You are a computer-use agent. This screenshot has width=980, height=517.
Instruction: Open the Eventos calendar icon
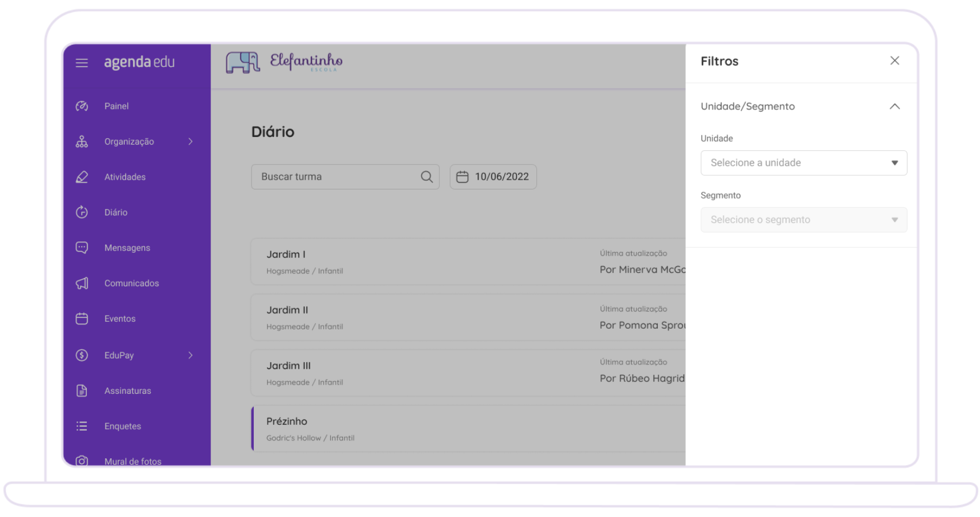(x=82, y=318)
